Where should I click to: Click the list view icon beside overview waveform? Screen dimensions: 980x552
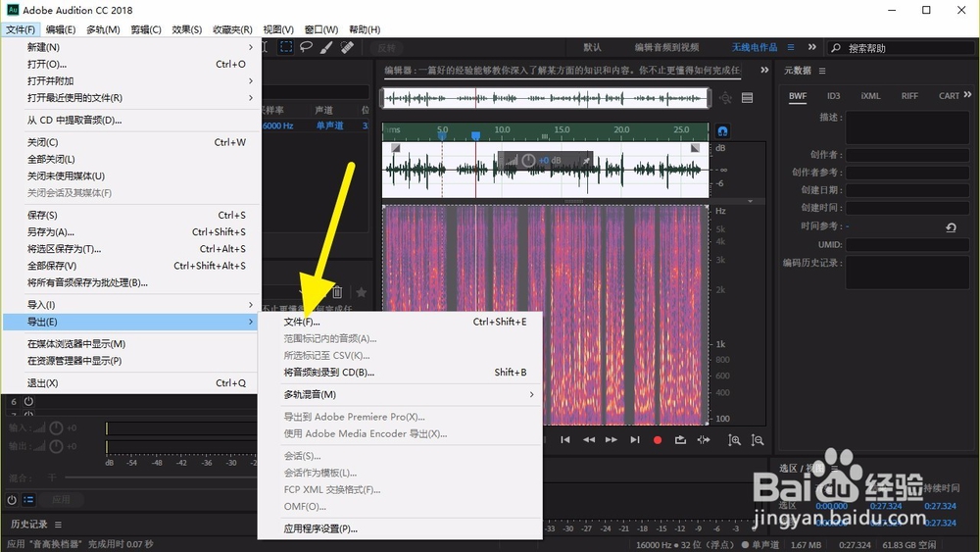coord(747,98)
